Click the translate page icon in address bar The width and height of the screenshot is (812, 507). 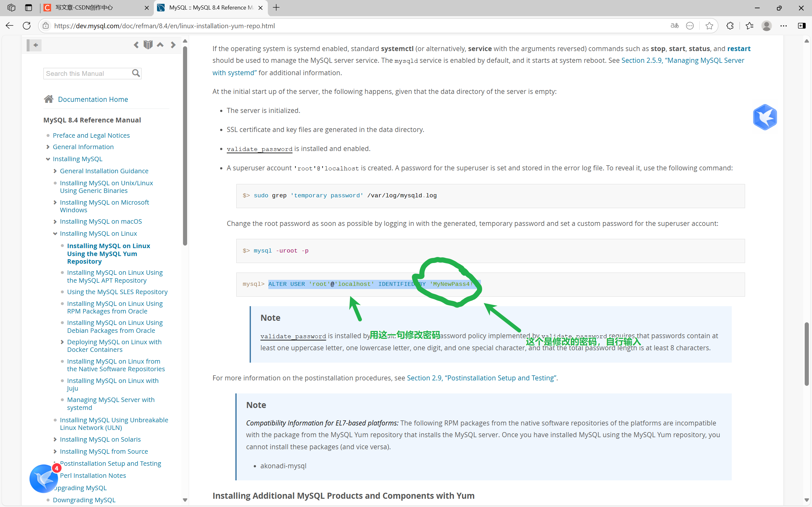674,25
